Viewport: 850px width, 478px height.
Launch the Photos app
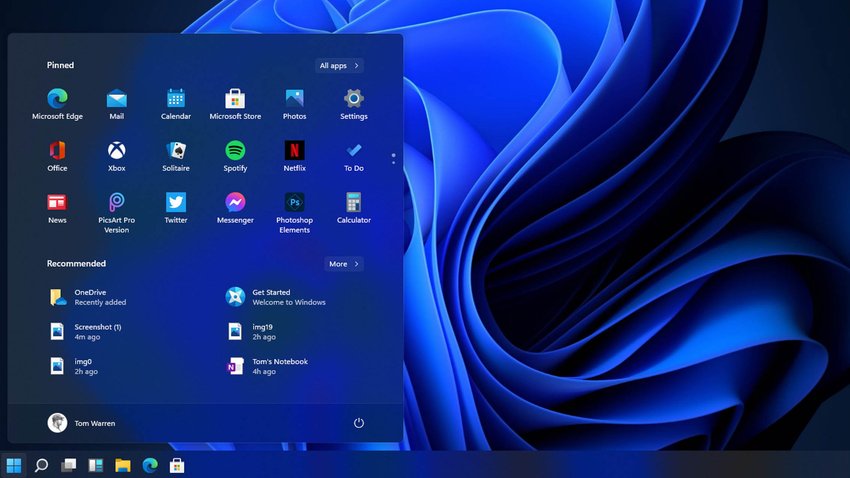(x=294, y=104)
